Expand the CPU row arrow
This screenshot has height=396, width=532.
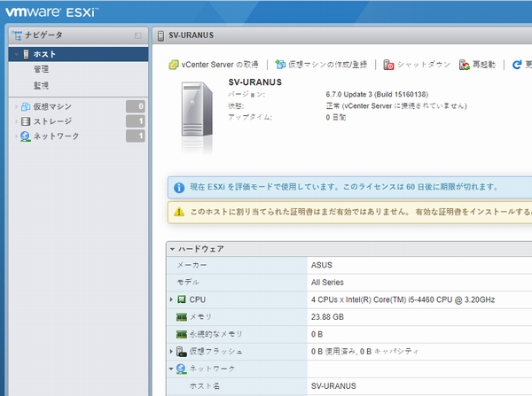click(171, 299)
